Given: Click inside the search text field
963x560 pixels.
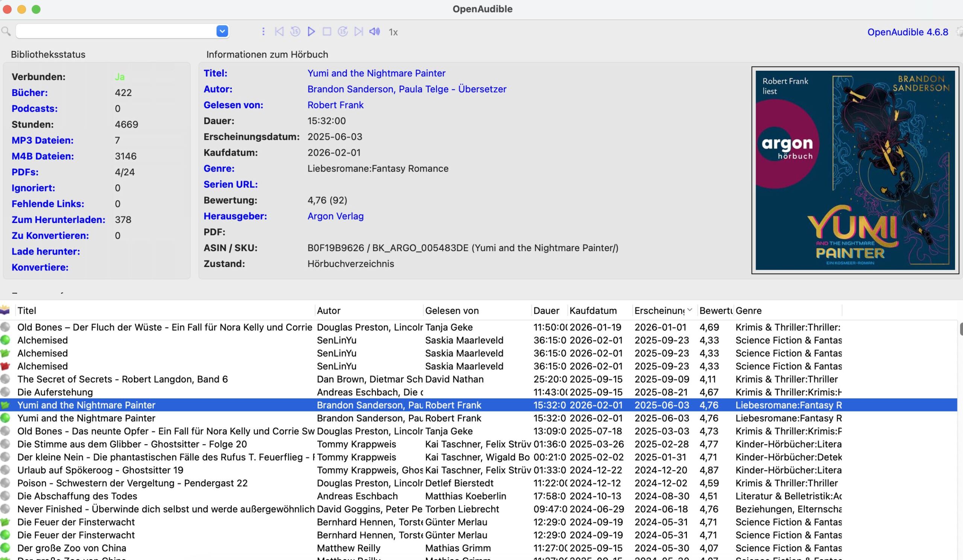Looking at the screenshot, I should point(115,31).
